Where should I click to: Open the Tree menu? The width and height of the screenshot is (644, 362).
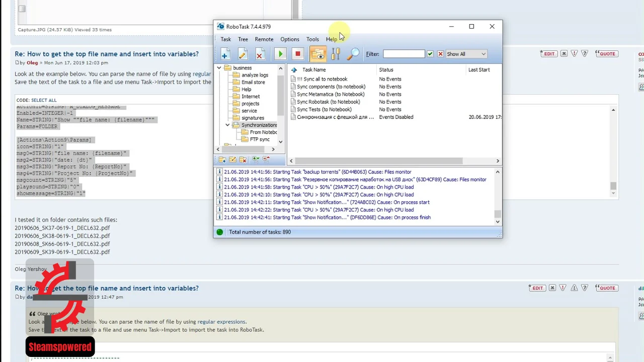click(x=243, y=39)
